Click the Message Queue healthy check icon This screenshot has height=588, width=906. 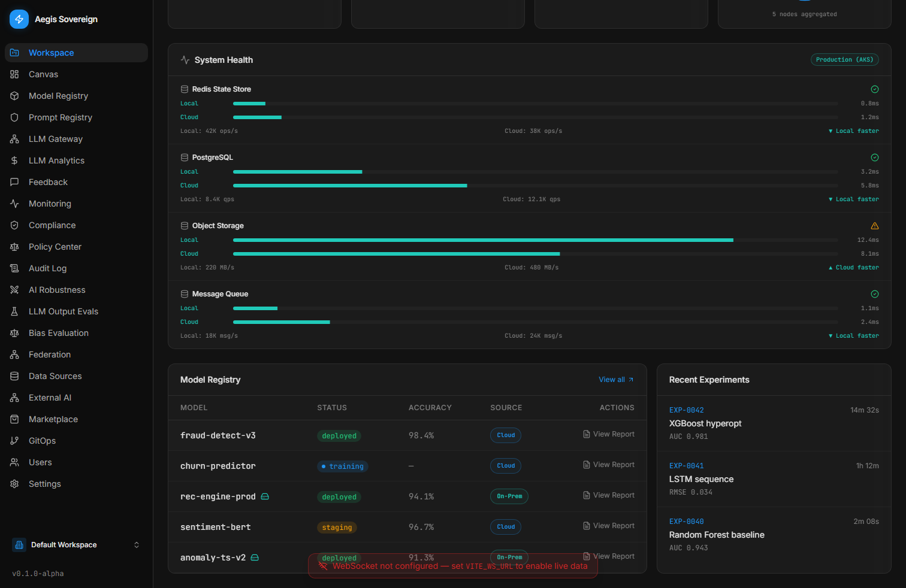click(x=875, y=294)
